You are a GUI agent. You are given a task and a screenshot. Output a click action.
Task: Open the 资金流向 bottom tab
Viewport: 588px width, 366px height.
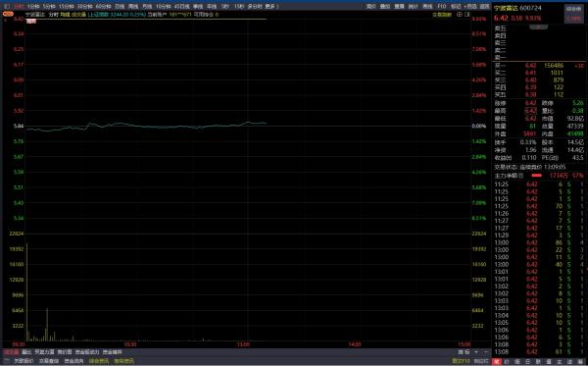[73, 361]
